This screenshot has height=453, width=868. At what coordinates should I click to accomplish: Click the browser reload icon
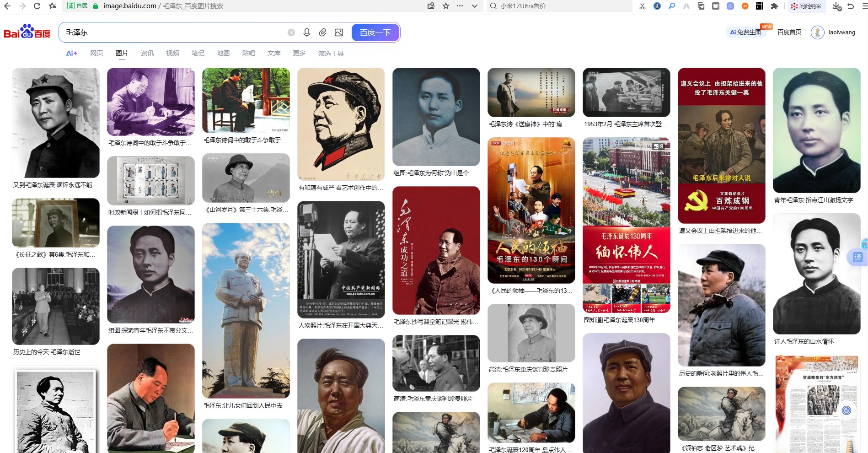(x=37, y=6)
